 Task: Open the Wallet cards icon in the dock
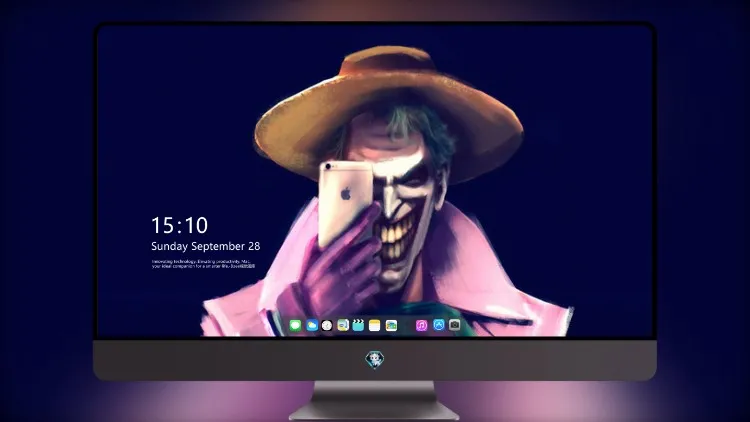coord(391,325)
